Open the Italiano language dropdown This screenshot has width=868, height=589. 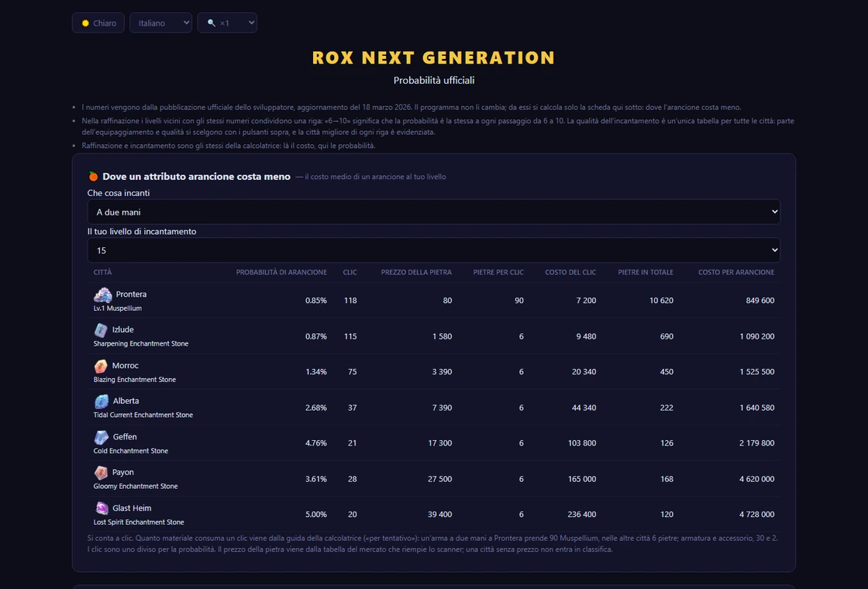[160, 22]
